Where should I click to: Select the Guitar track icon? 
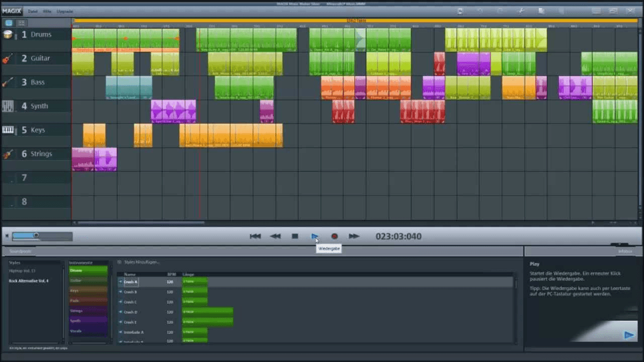pos(8,58)
